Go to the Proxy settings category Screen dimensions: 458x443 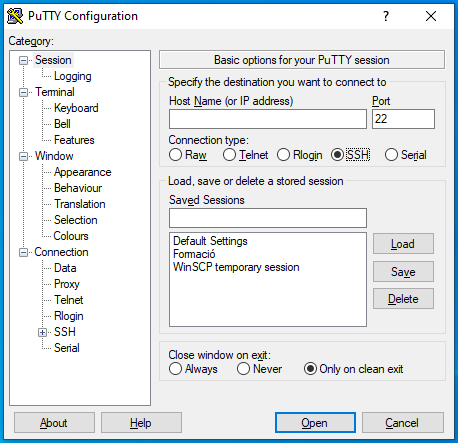[x=67, y=284]
